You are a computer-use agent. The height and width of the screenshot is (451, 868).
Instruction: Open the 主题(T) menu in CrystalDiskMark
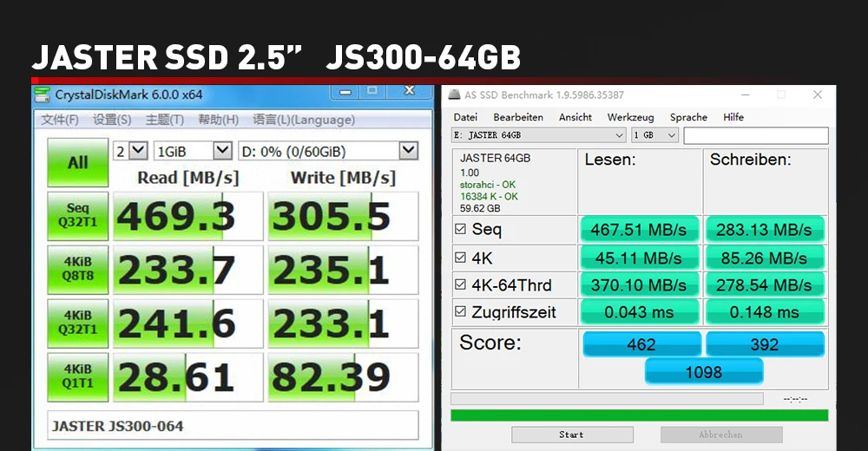(x=164, y=120)
